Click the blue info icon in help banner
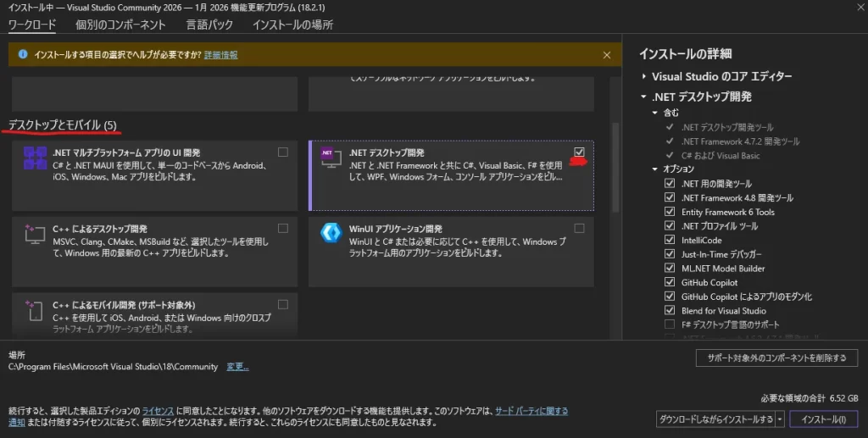The height and width of the screenshot is (438, 868). point(23,54)
